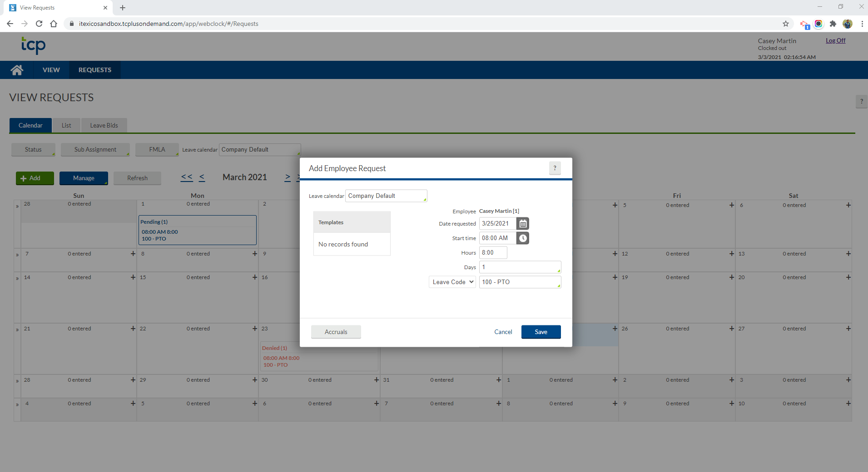The image size is (868, 472).
Task: Open the VIEW menu
Action: [x=51, y=69]
